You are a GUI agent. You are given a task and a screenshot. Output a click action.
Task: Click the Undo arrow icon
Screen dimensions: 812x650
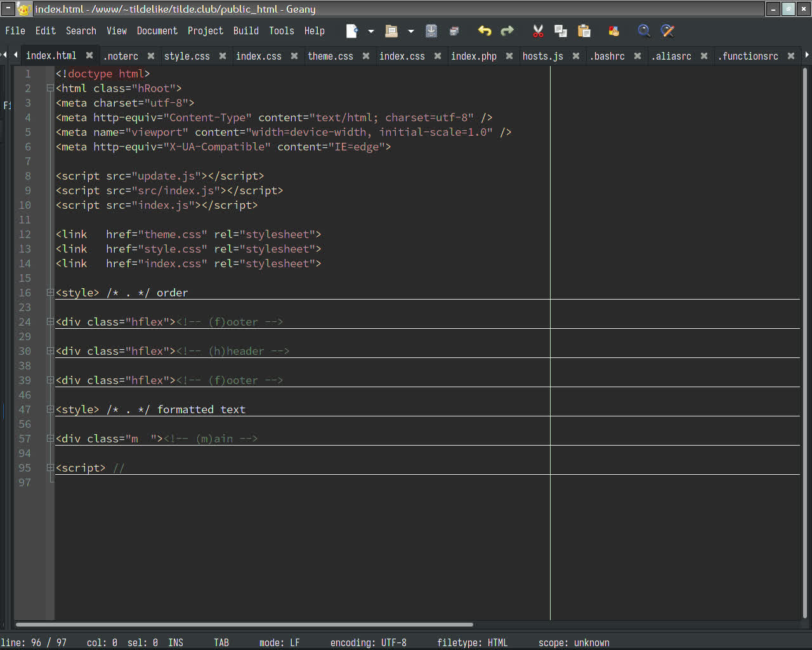pyautogui.click(x=485, y=31)
